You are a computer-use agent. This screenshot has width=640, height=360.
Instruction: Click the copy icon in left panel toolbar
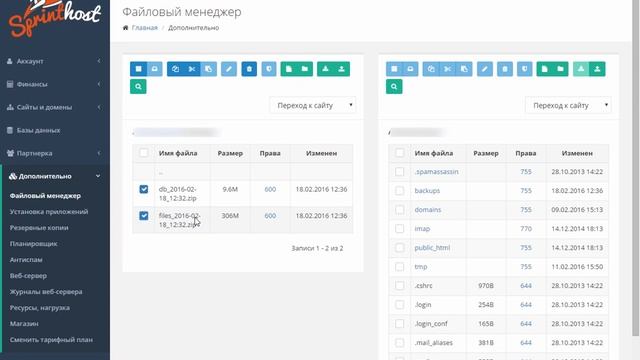(176, 69)
